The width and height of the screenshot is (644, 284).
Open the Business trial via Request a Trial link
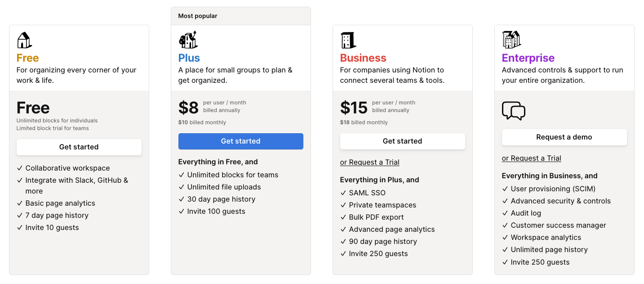tap(369, 162)
